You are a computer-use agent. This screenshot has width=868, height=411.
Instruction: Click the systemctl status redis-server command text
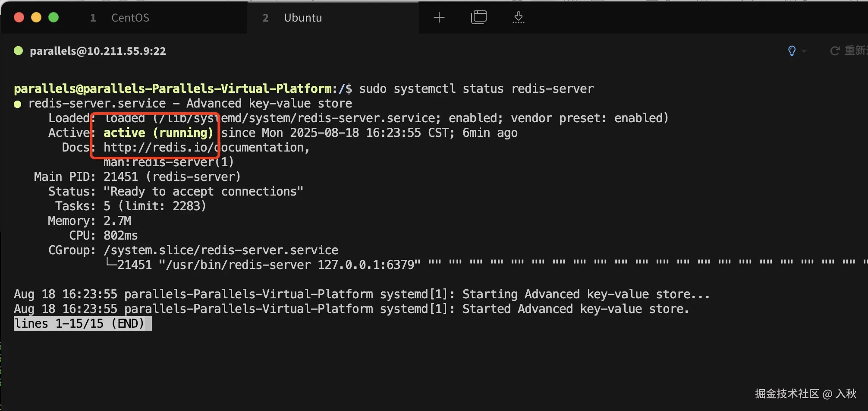coord(476,89)
